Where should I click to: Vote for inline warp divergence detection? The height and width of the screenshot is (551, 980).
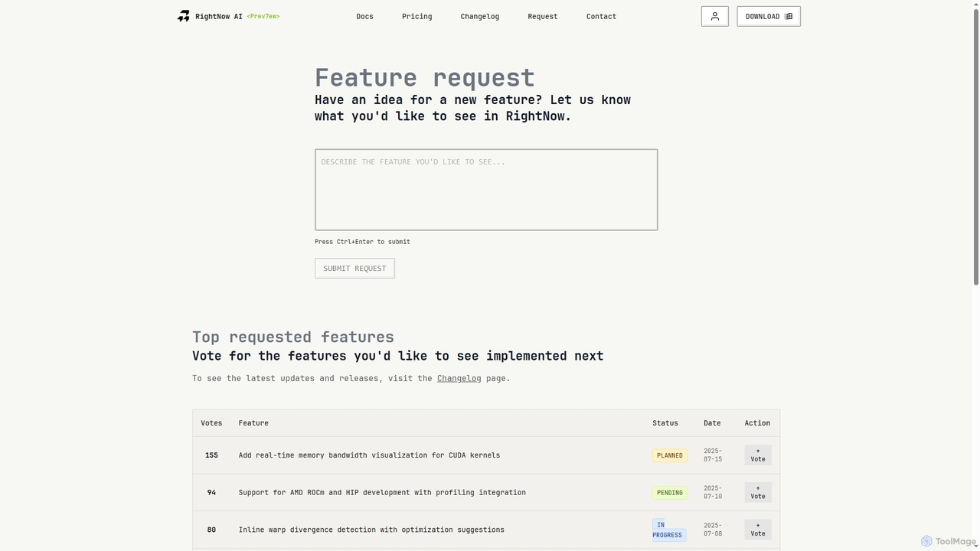[x=757, y=530]
